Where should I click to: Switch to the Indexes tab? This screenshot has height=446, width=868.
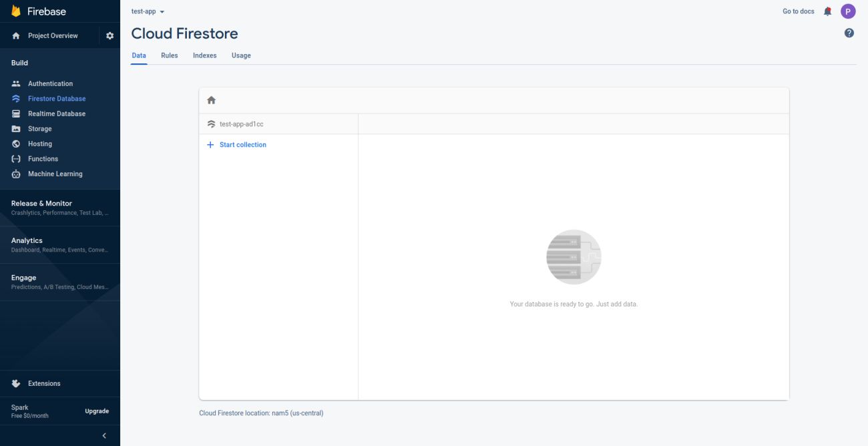204,55
